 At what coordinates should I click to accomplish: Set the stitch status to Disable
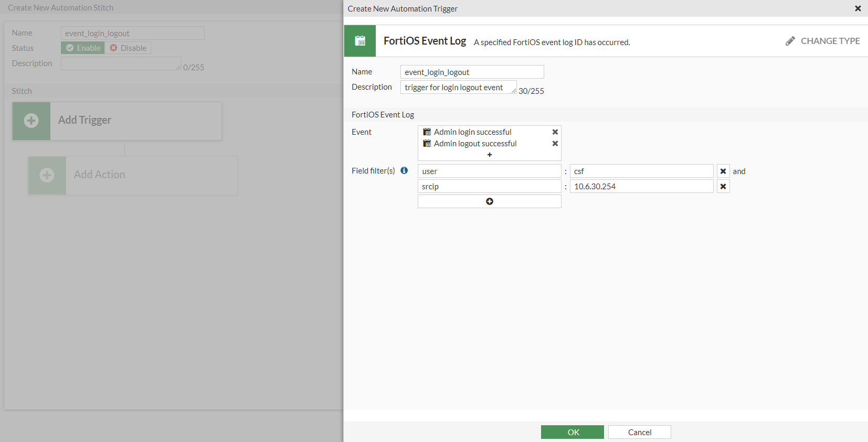pyautogui.click(x=128, y=48)
